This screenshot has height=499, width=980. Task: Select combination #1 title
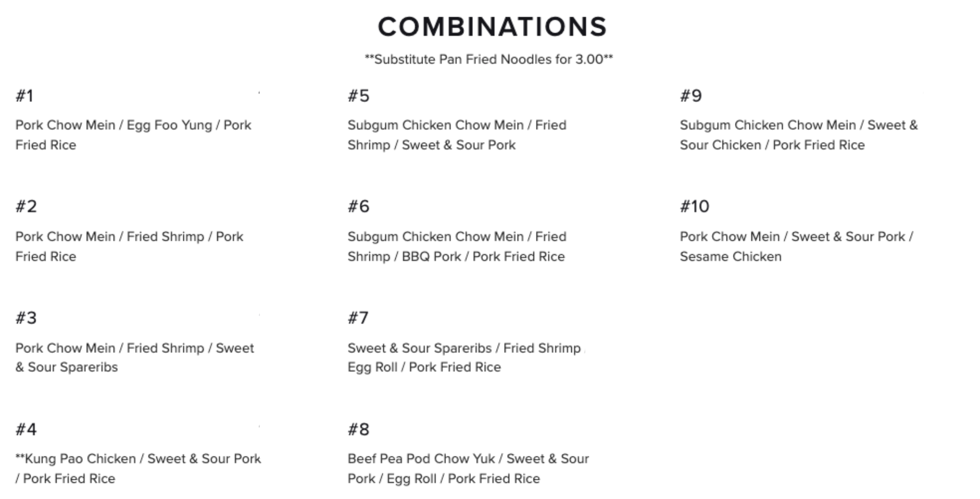point(25,96)
